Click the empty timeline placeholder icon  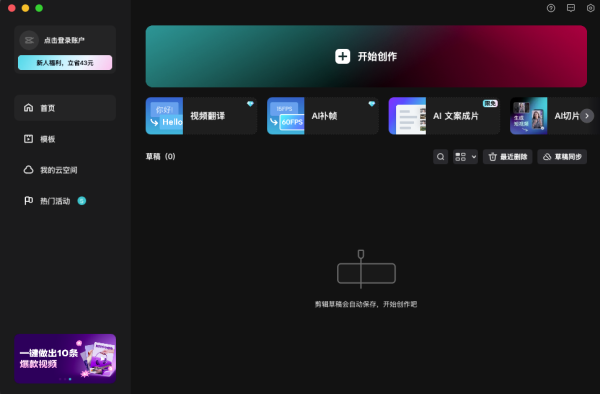[366, 269]
